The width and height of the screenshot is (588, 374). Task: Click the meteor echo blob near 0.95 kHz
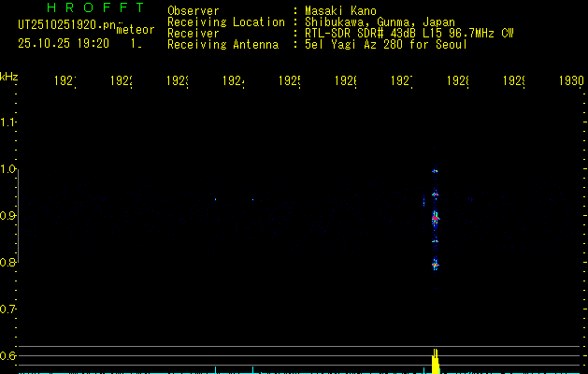click(435, 194)
